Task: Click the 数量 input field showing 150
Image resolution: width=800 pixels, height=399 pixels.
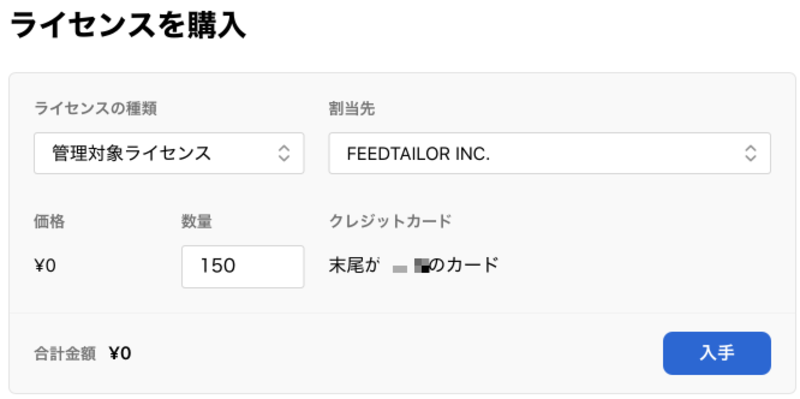Action: (x=243, y=266)
